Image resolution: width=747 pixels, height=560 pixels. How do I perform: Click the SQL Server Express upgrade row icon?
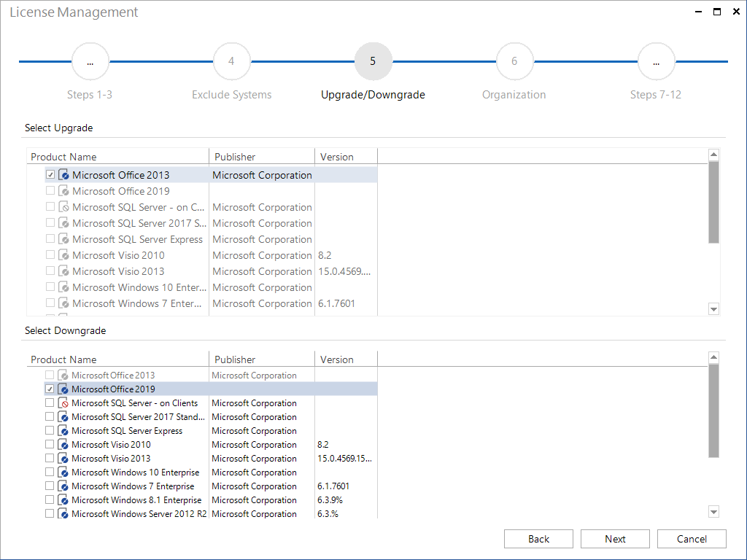[x=64, y=239]
